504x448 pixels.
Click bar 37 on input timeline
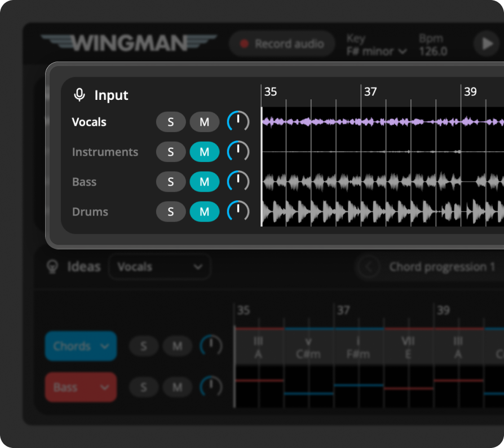pos(370,91)
